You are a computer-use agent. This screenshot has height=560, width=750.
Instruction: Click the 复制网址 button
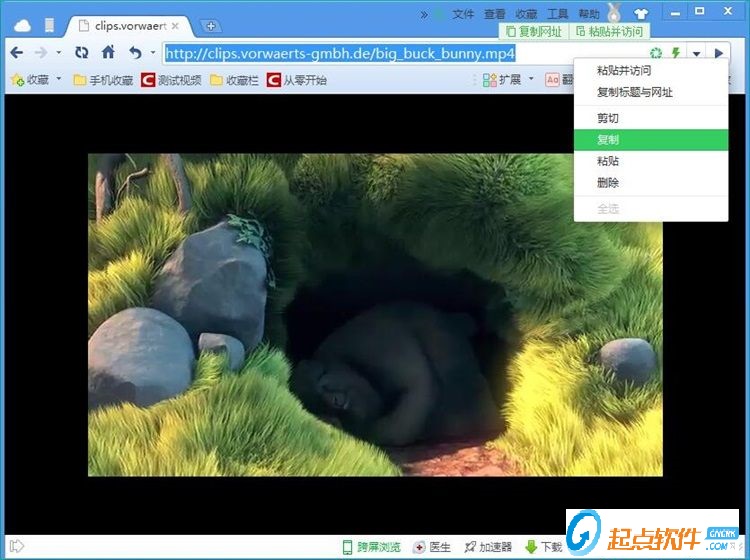pyautogui.click(x=533, y=32)
